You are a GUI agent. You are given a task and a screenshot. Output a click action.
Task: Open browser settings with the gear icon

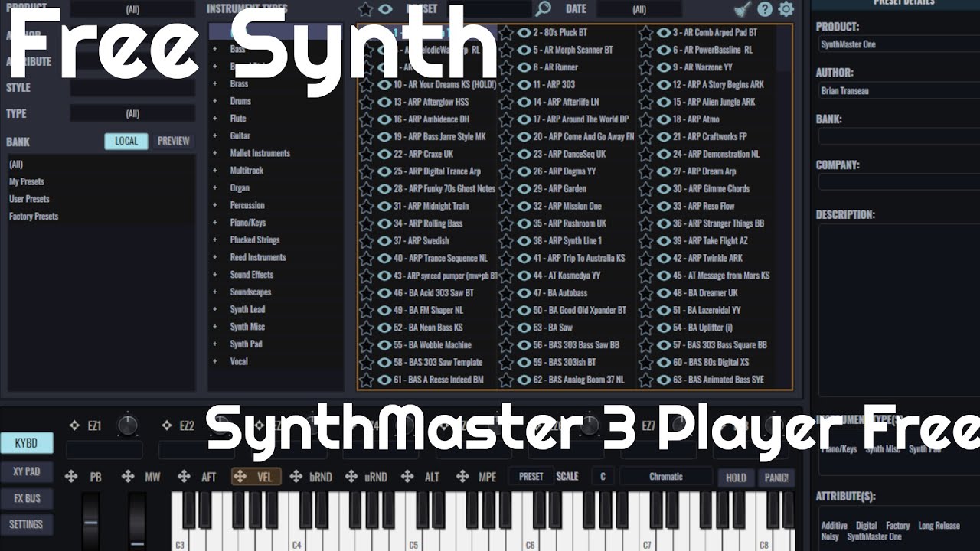[x=786, y=9]
